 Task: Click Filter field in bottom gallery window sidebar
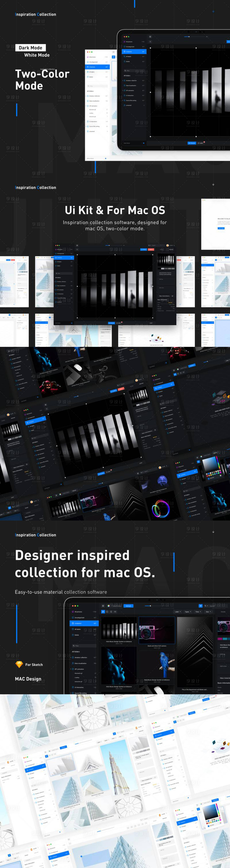pos(84,646)
